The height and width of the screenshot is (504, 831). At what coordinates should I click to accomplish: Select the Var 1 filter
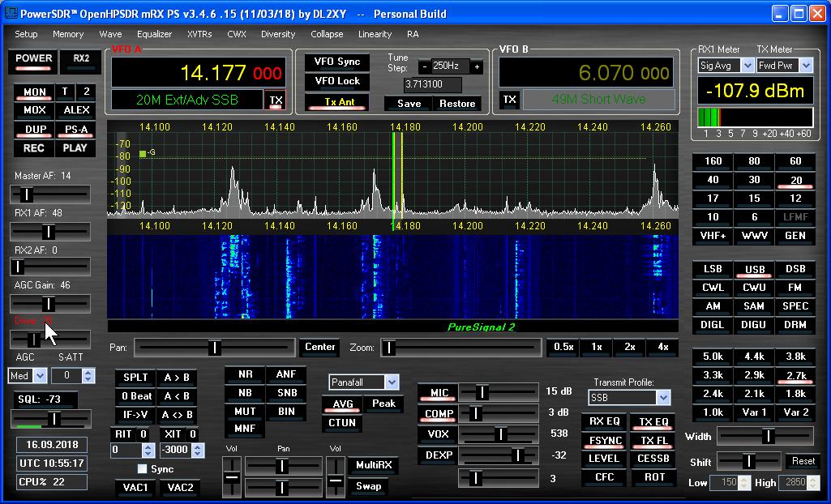754,412
